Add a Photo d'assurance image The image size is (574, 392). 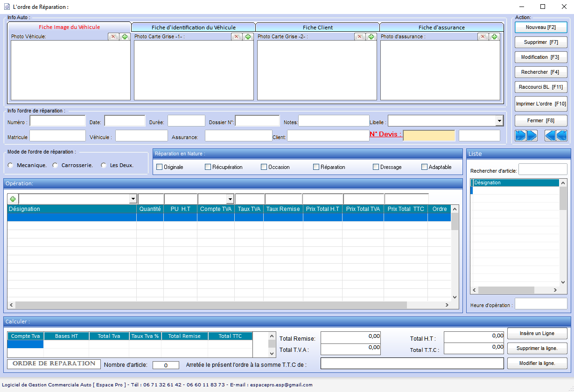pyautogui.click(x=494, y=37)
